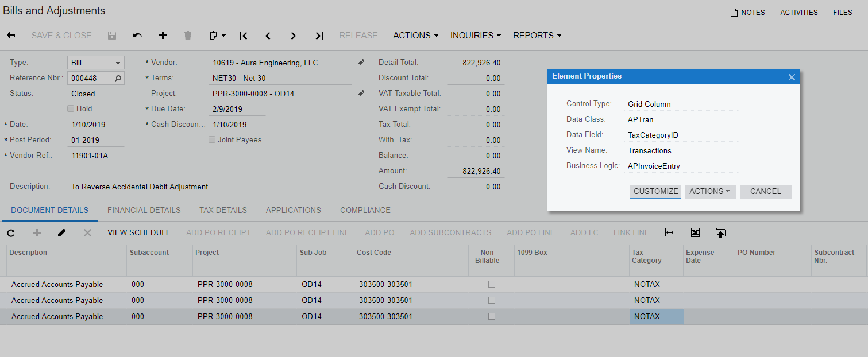Go to last record using navigation icon

click(319, 36)
